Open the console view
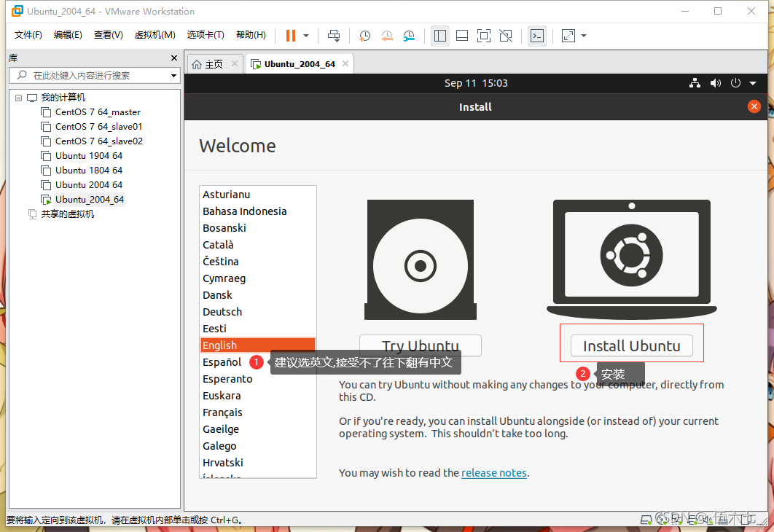Screen dimensions: 774x532 pos(537,36)
